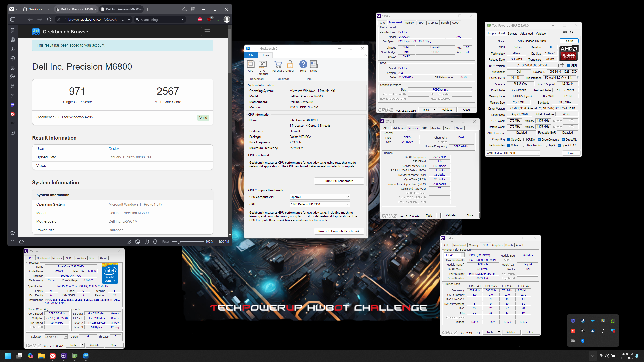Viewport: 644px width, 362px height.
Task: Toggle the Vivaldi side panel icon
Action: pyautogui.click(x=13, y=19)
